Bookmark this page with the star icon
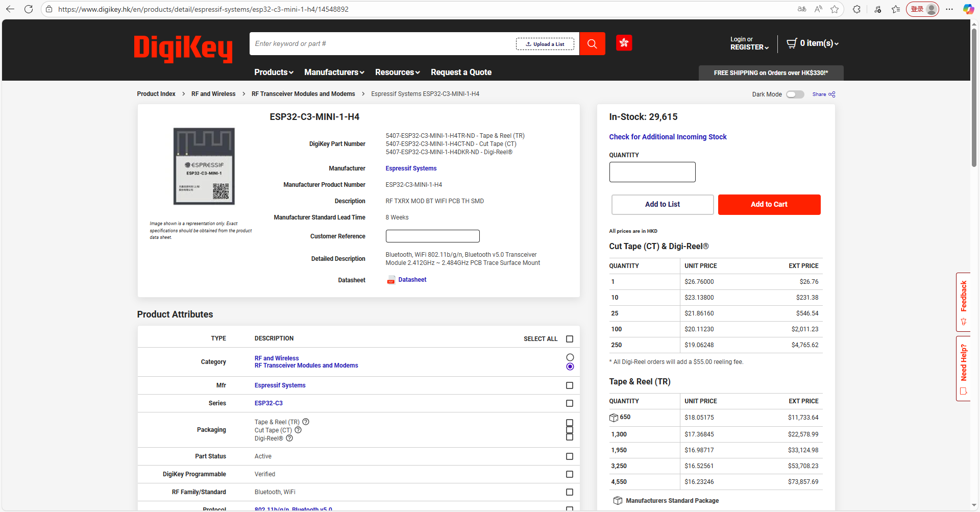This screenshot has height=512, width=980. (x=835, y=9)
